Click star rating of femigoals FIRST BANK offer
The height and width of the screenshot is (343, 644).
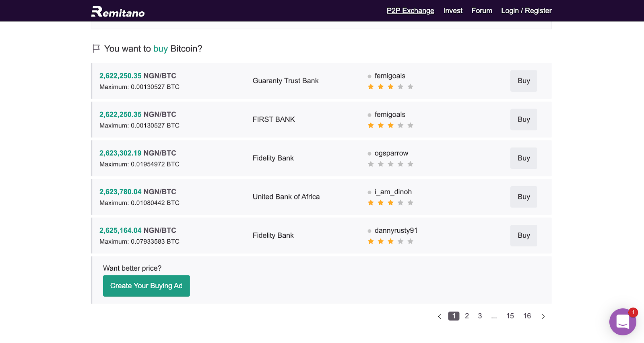[x=390, y=125]
